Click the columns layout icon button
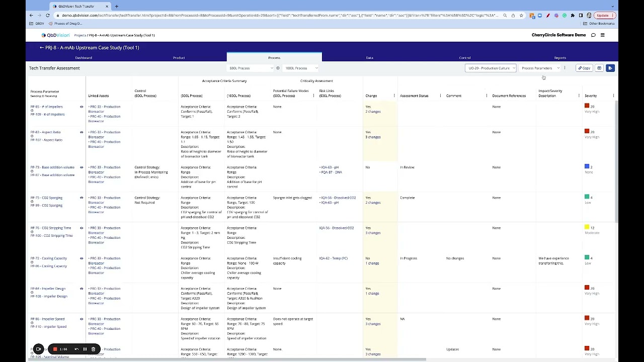The width and height of the screenshot is (644, 362). point(599,68)
